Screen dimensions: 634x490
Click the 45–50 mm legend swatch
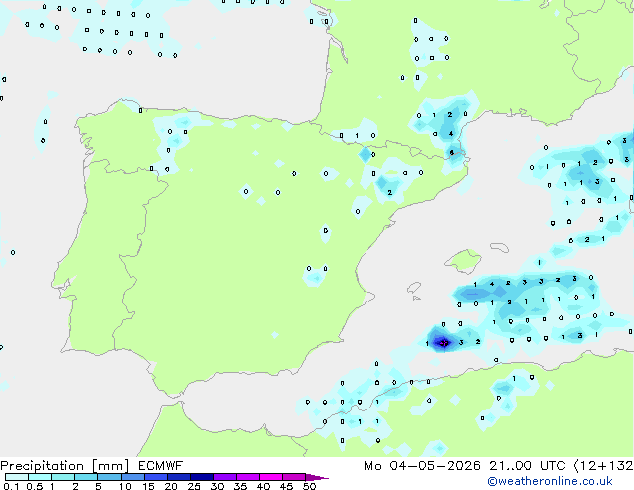[x=294, y=477]
